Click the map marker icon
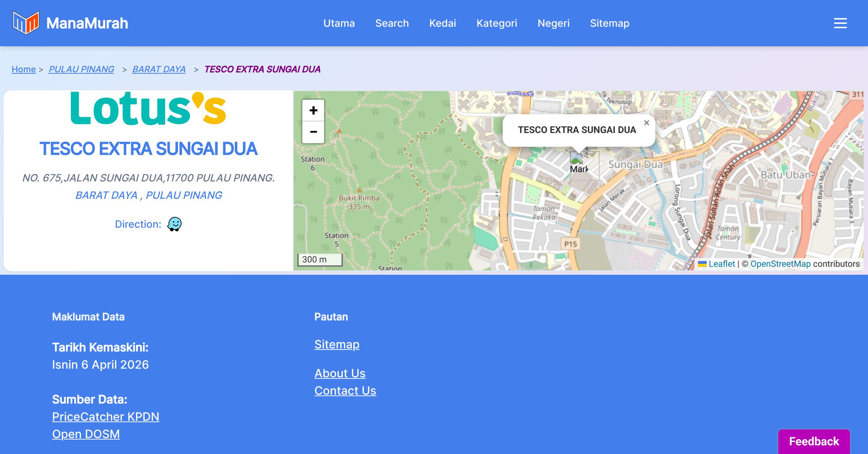Viewport: 868px width, 454px height. pyautogui.click(x=577, y=159)
